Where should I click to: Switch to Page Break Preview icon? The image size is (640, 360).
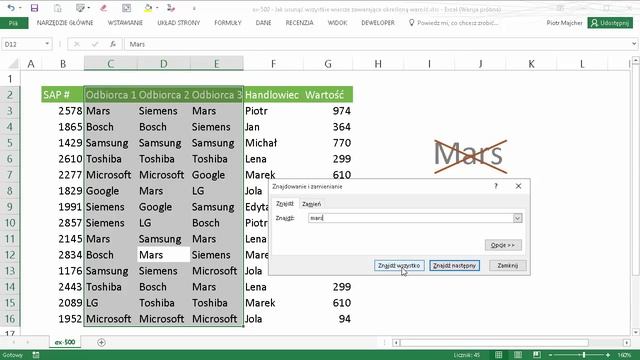coord(537,355)
